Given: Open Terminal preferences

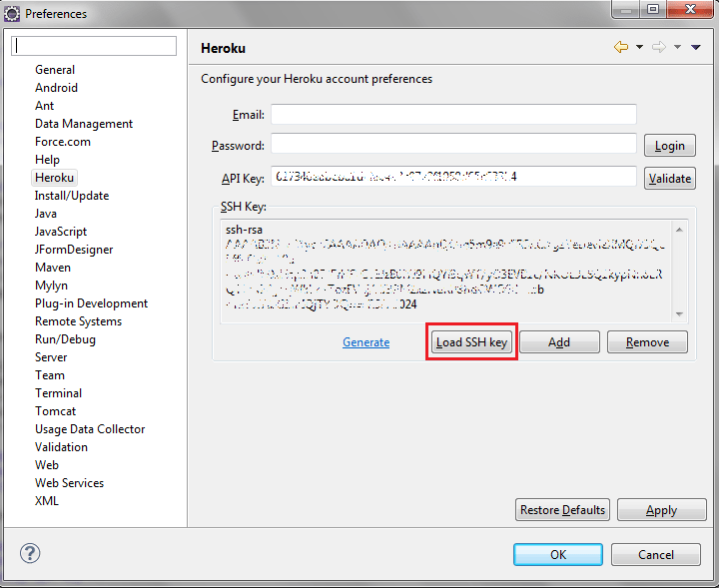Looking at the screenshot, I should (58, 393).
